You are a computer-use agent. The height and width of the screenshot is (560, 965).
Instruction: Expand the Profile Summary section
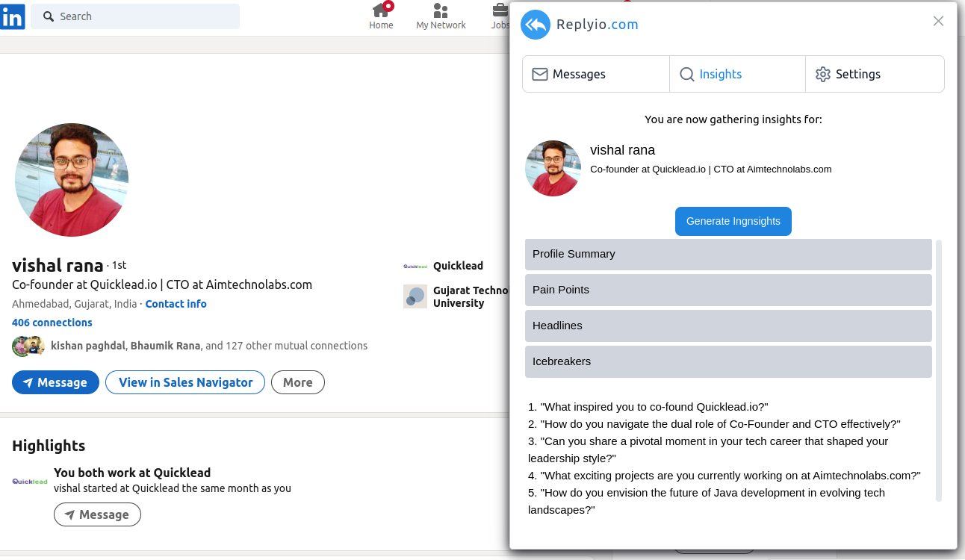click(x=728, y=255)
